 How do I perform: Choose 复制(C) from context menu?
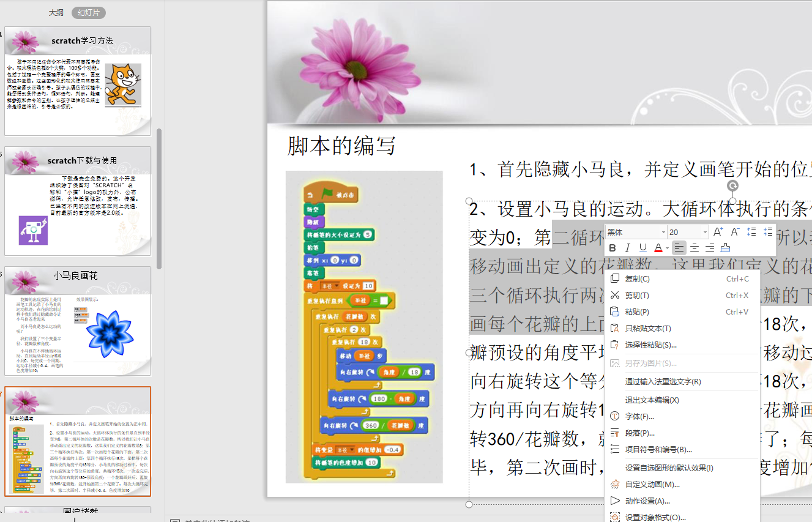[682, 278]
